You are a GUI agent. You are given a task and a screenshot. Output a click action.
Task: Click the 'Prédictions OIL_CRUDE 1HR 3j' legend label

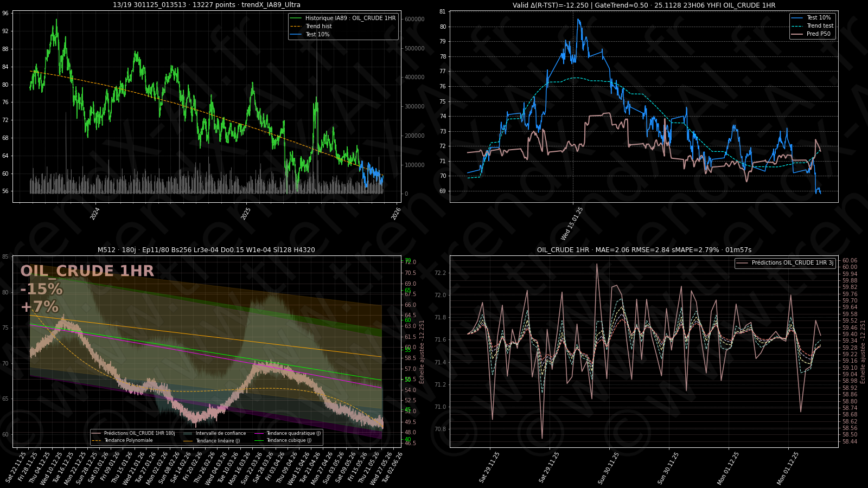point(792,263)
